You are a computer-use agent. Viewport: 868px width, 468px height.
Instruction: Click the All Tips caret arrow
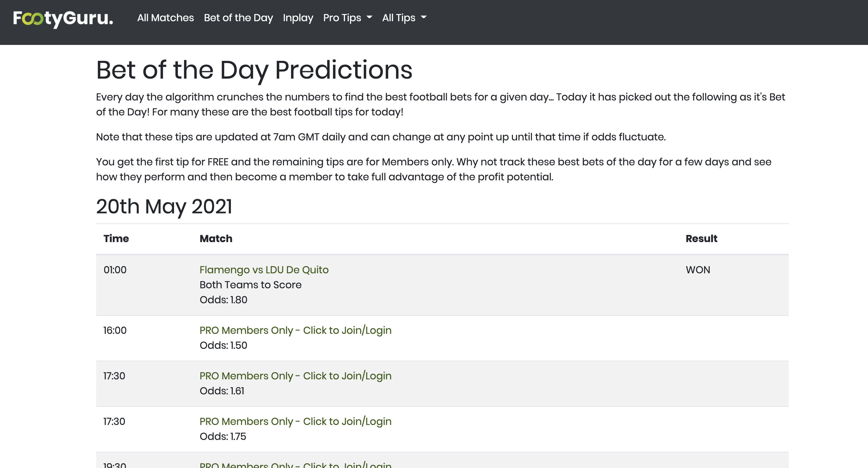[x=424, y=17]
